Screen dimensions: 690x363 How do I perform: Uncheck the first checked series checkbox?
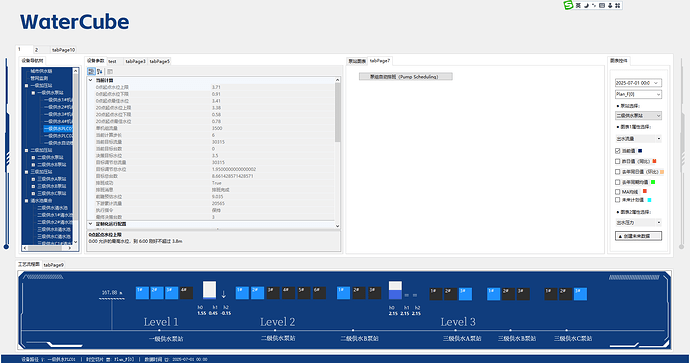point(618,151)
